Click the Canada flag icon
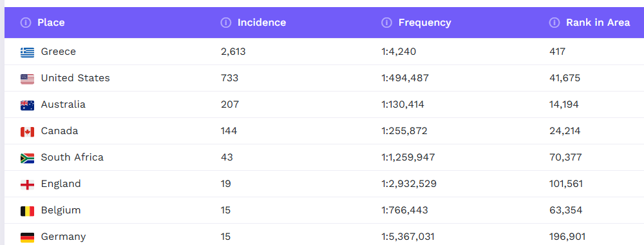 coord(28,132)
